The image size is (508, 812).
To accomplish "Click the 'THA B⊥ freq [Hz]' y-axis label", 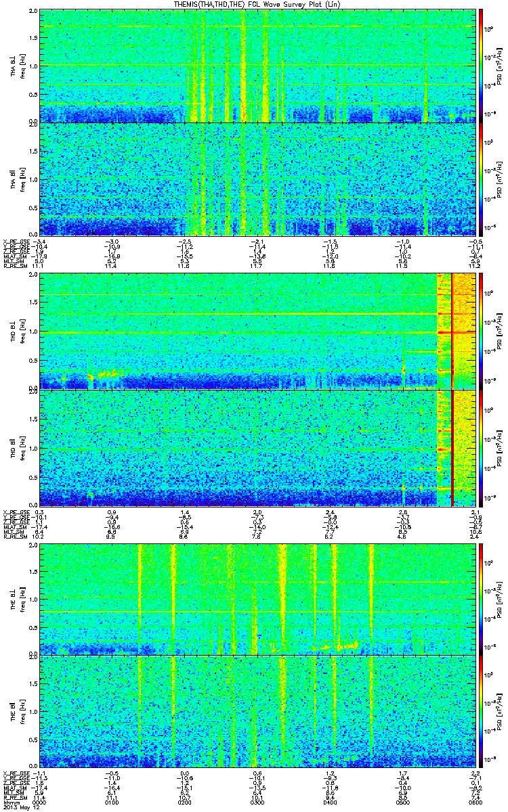I will click(x=18, y=66).
